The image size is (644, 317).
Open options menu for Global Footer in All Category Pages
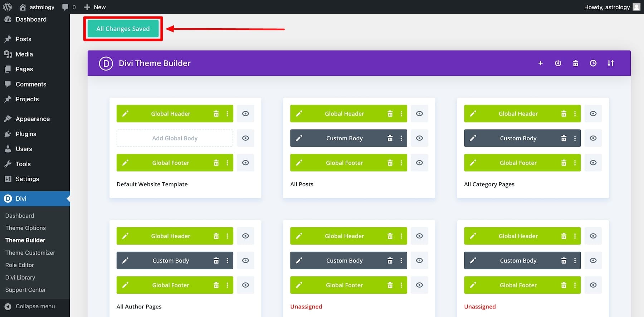pyautogui.click(x=575, y=163)
